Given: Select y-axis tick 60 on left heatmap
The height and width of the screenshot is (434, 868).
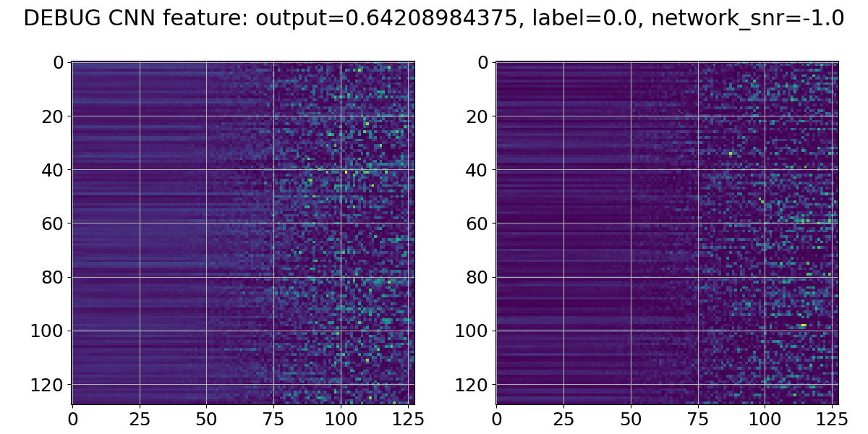Looking at the screenshot, I should (x=51, y=224).
